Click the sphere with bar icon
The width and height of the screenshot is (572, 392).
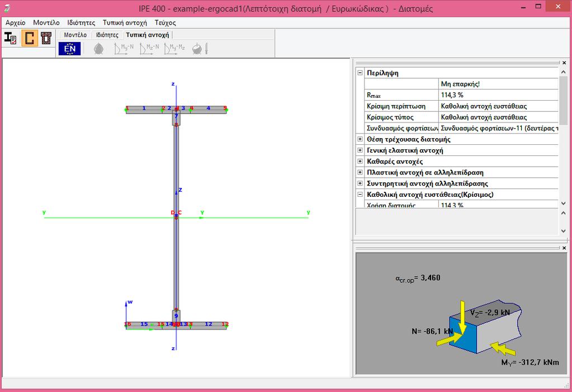200,49
